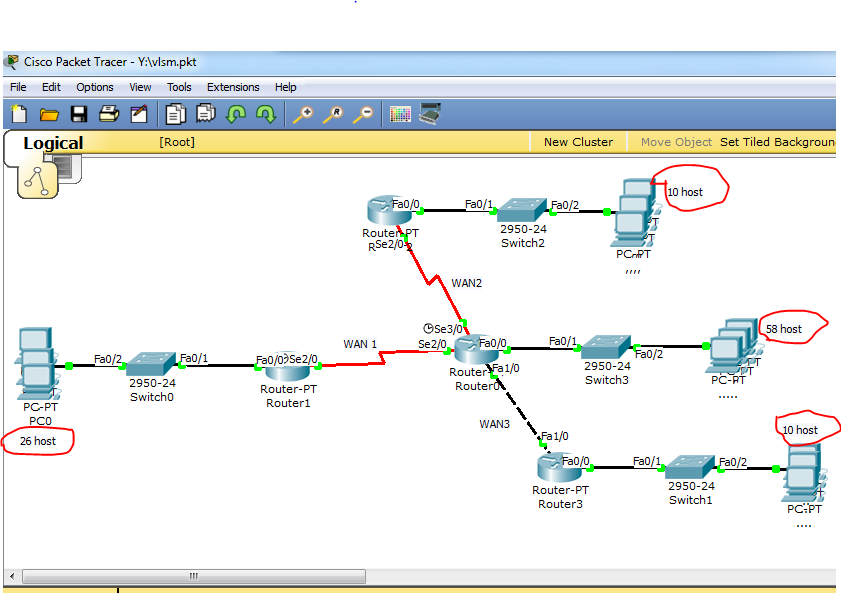Click the Move Object button

pos(676,142)
